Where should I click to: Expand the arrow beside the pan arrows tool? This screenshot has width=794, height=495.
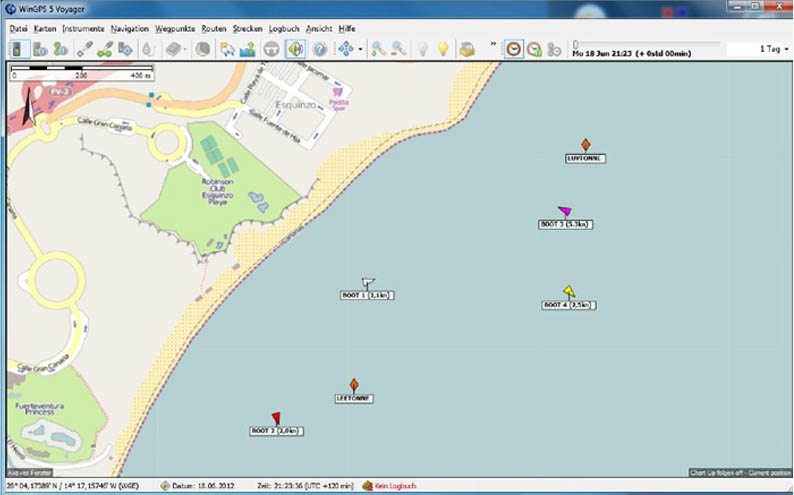tap(360, 49)
